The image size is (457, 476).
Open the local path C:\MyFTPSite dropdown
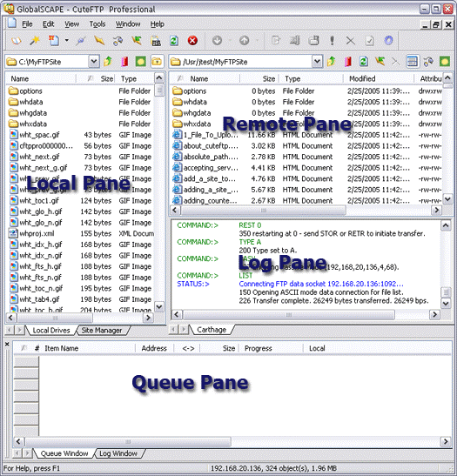pos(94,62)
